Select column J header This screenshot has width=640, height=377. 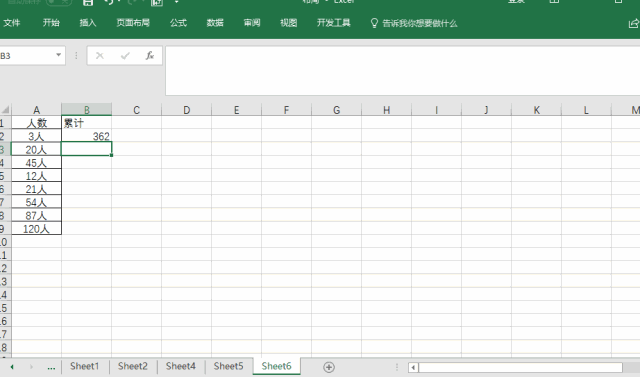click(486, 110)
